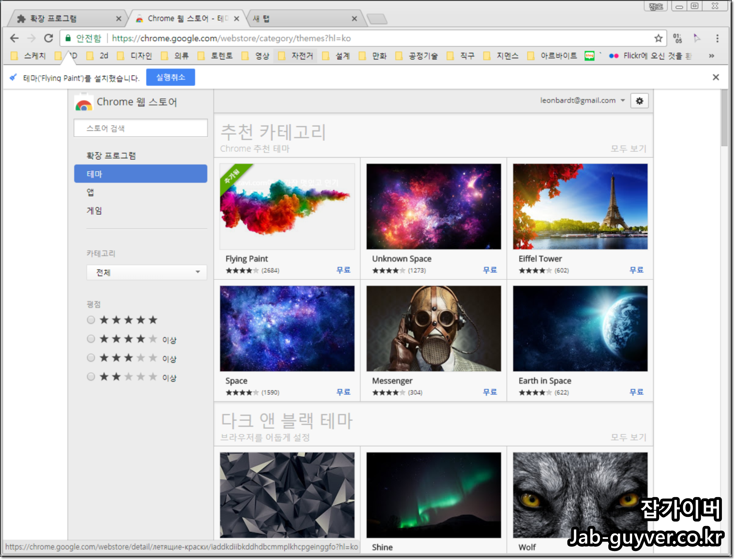
Task: Open the Earth in Space theme thumbnail
Action: pos(580,329)
